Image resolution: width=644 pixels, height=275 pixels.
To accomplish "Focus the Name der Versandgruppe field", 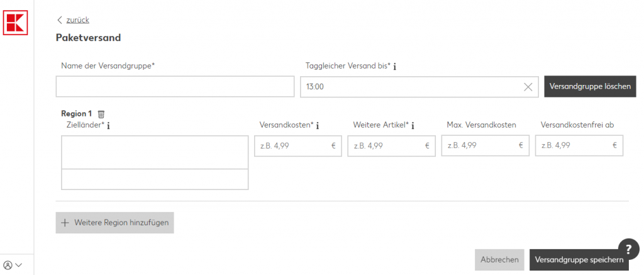I will 175,87.
